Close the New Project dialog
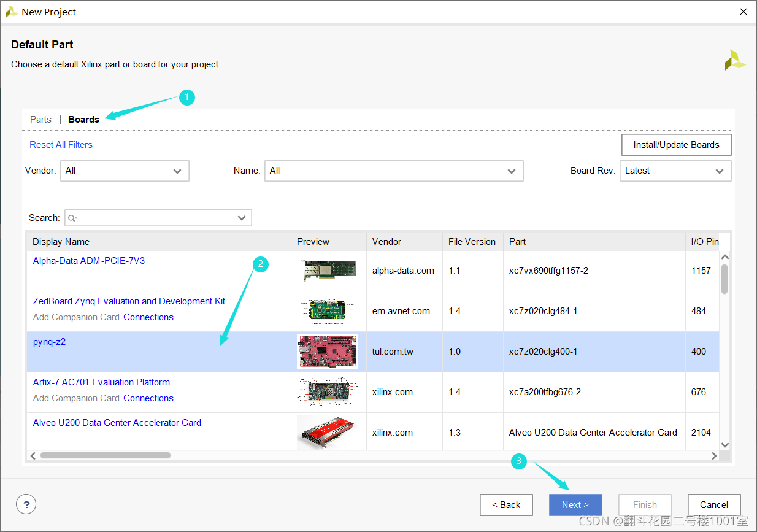This screenshot has height=532, width=757. (743, 12)
